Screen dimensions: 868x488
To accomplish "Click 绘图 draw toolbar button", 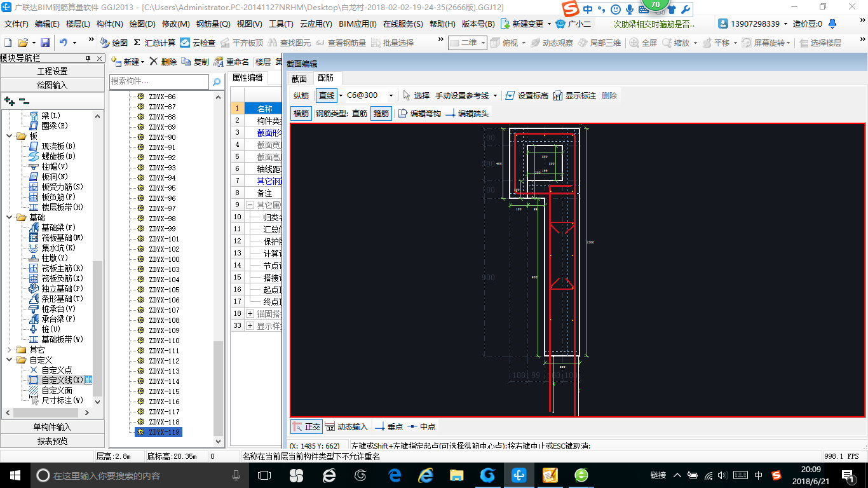I will click(114, 43).
